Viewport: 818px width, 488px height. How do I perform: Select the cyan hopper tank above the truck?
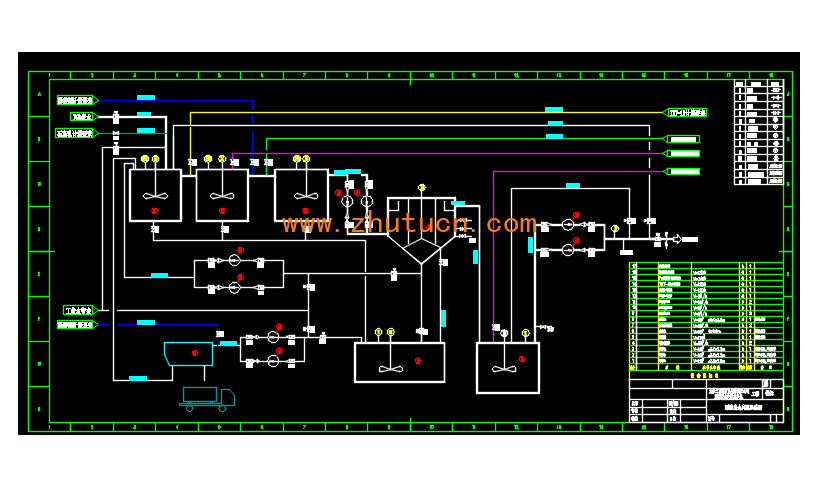[188, 354]
